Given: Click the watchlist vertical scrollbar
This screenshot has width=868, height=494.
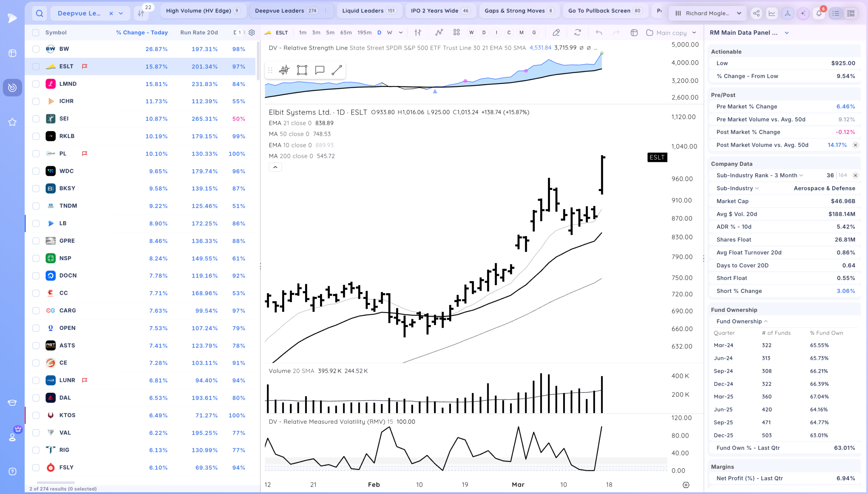Looking at the screenshot, I should pos(258,61).
